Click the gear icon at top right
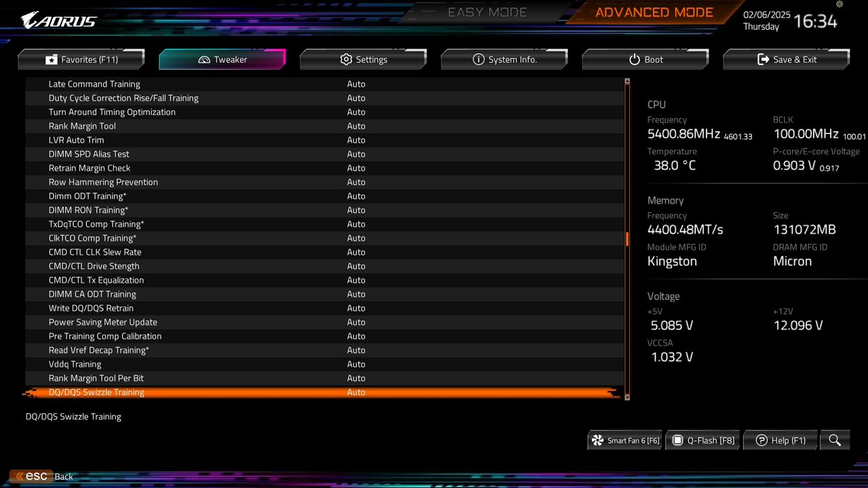The width and height of the screenshot is (868, 488). [840, 5]
